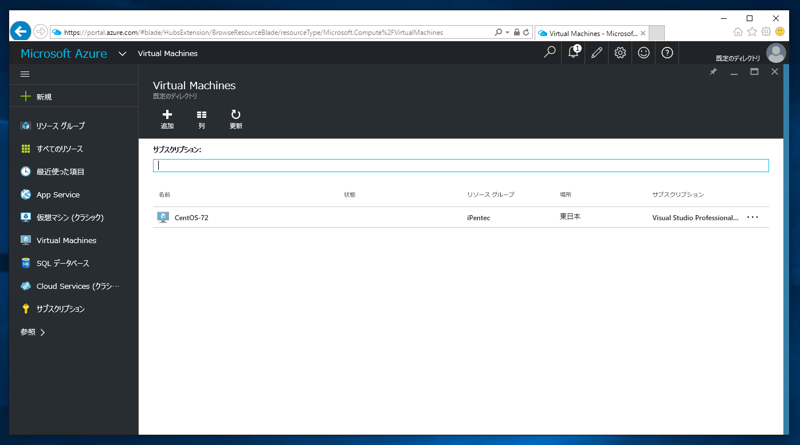The height and width of the screenshot is (445, 800).
Task: Sort by 場所 column header
Action: click(x=565, y=194)
